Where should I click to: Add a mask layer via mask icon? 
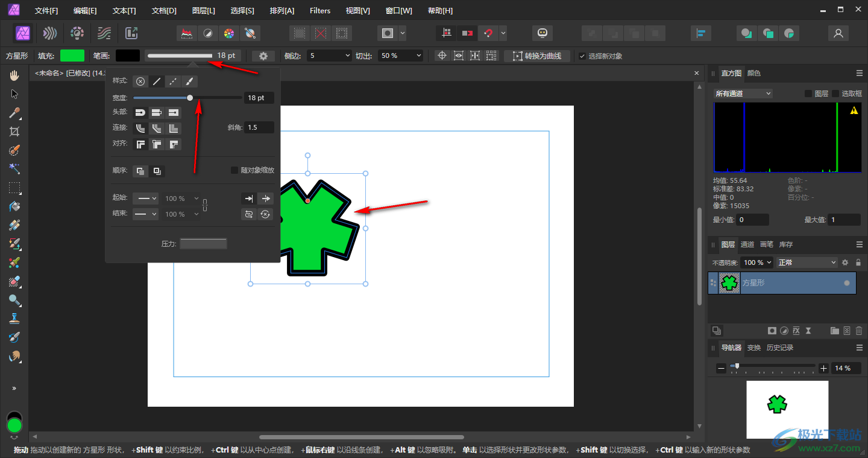pos(772,331)
